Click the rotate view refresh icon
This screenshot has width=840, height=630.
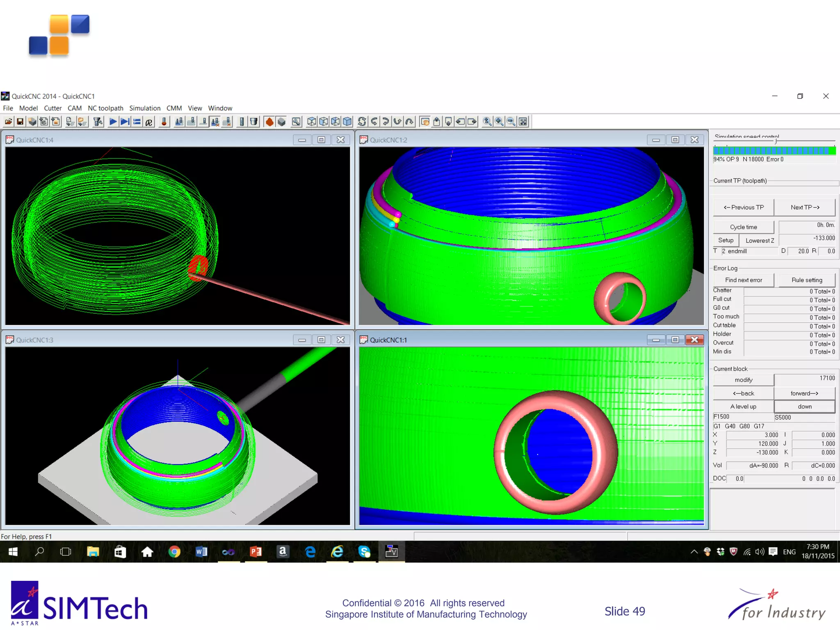pyautogui.click(x=362, y=122)
